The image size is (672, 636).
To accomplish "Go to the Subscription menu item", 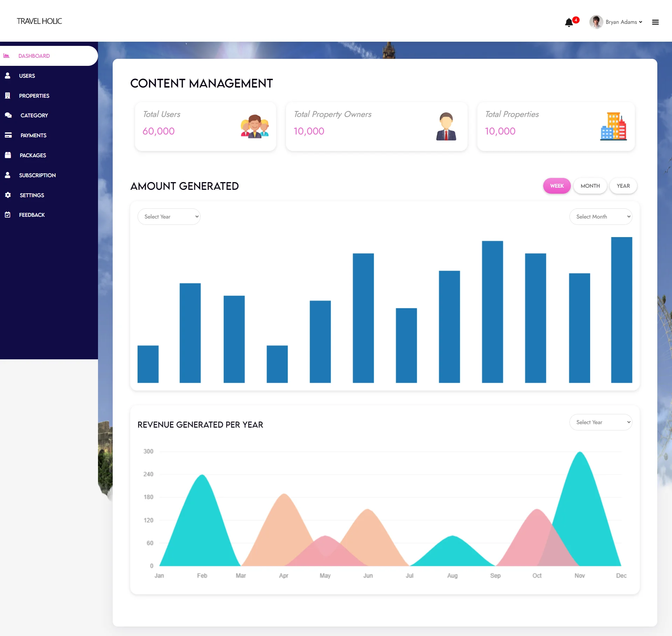I will click(37, 175).
